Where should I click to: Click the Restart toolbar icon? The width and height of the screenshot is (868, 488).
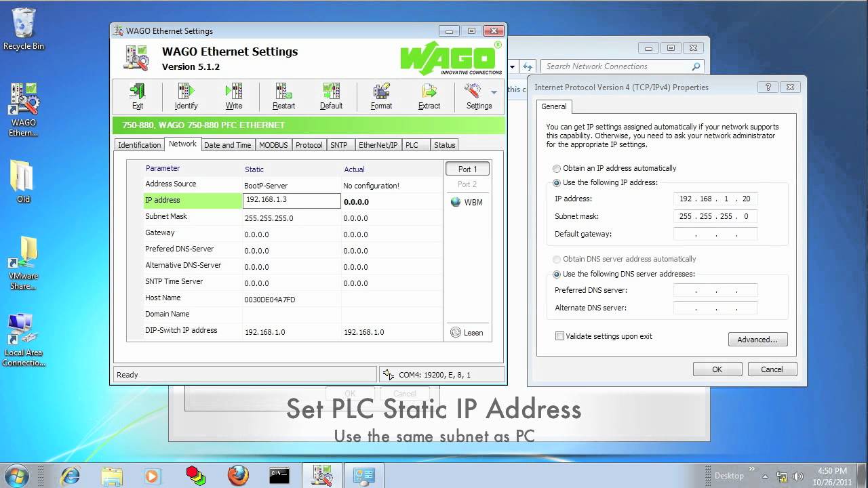click(x=283, y=96)
